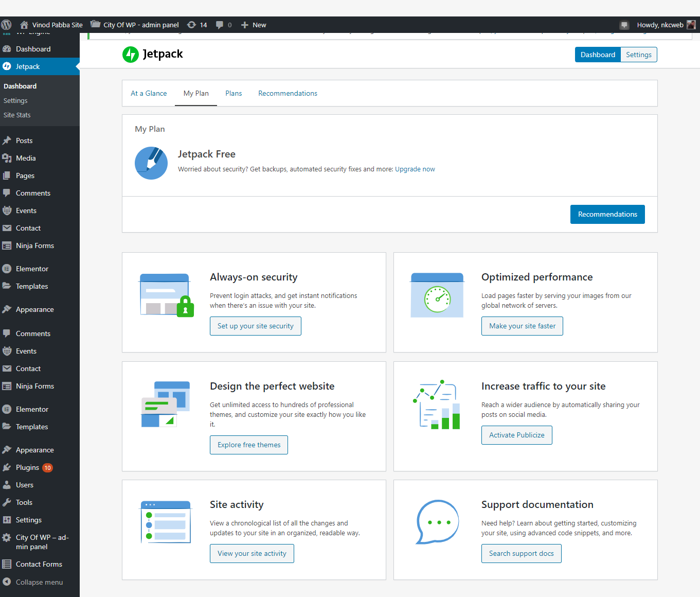
Task: Click the Always-on security heading
Action: [254, 277]
